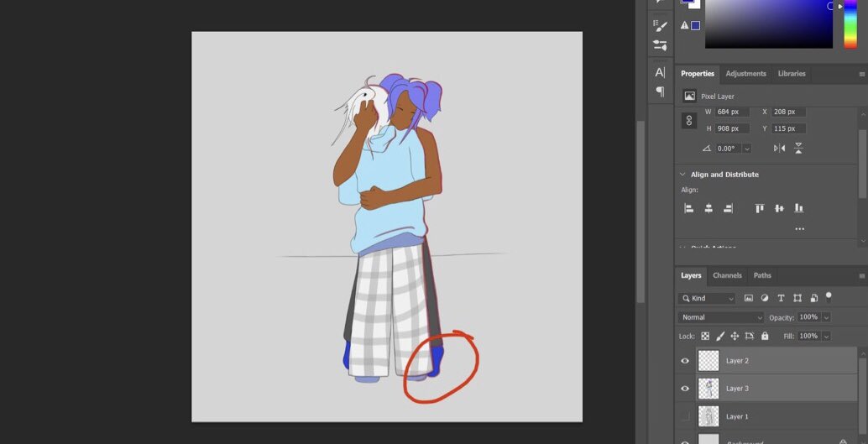Filter layers for type layers

tap(781, 298)
